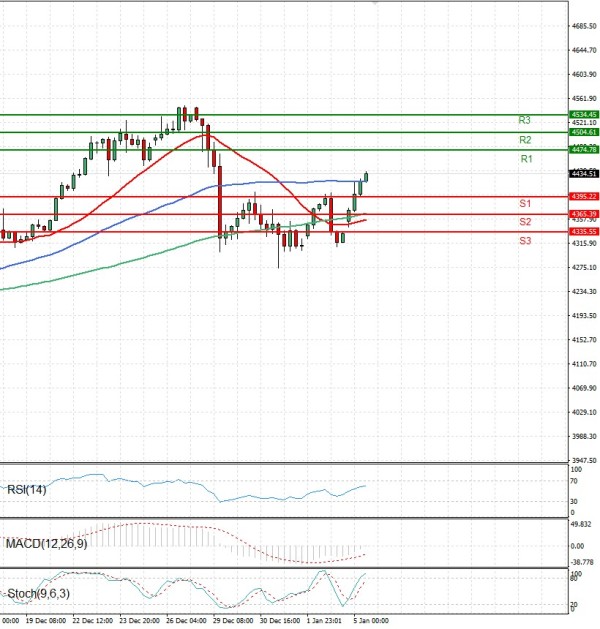The height and width of the screenshot is (629, 600).
Task: Select the MACD(12,26,9) indicator label
Action: point(45,543)
